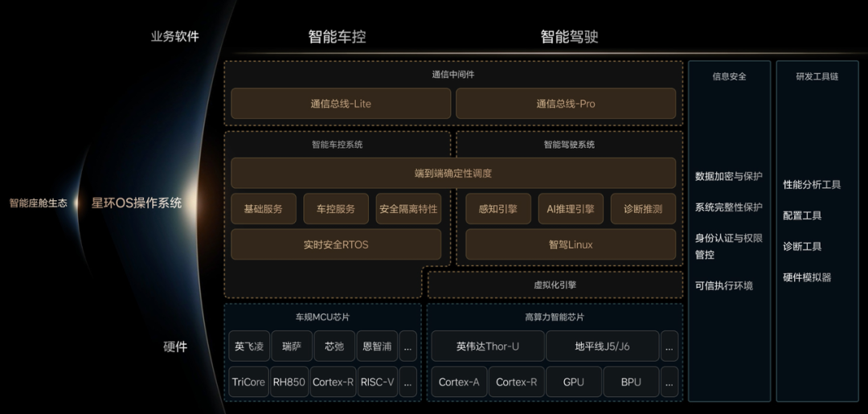Click the AI推理引擎 box
The width and height of the screenshot is (868, 414).
pos(571,209)
